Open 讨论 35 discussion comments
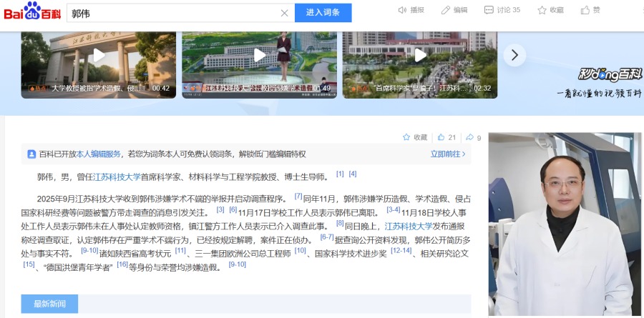The image size is (644, 318). click(x=489, y=10)
